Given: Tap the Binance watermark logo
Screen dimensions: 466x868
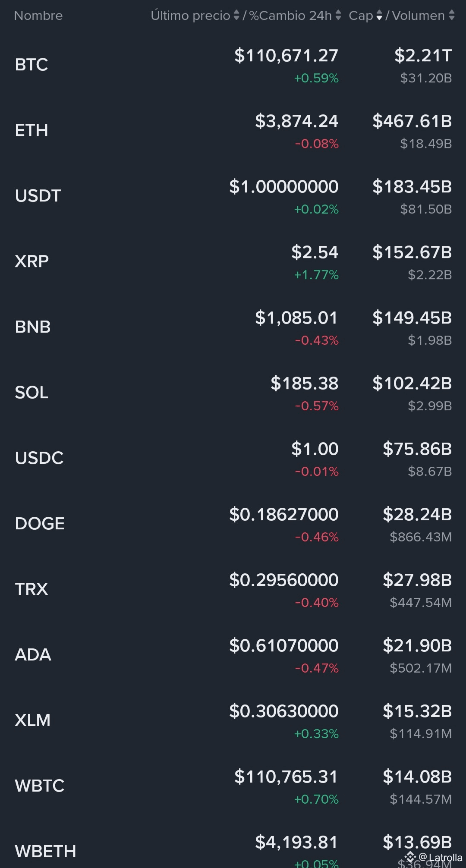Looking at the screenshot, I should (410, 857).
